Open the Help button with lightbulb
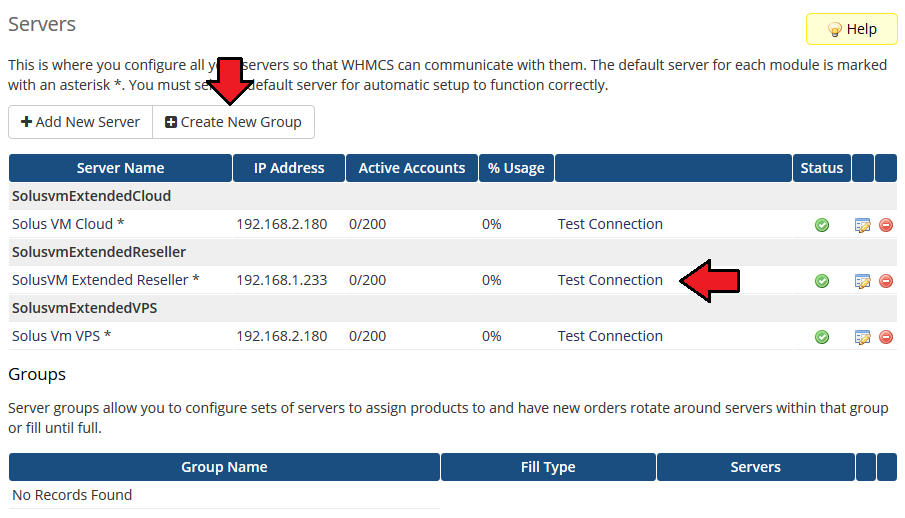The width and height of the screenshot is (905, 518). [x=851, y=29]
